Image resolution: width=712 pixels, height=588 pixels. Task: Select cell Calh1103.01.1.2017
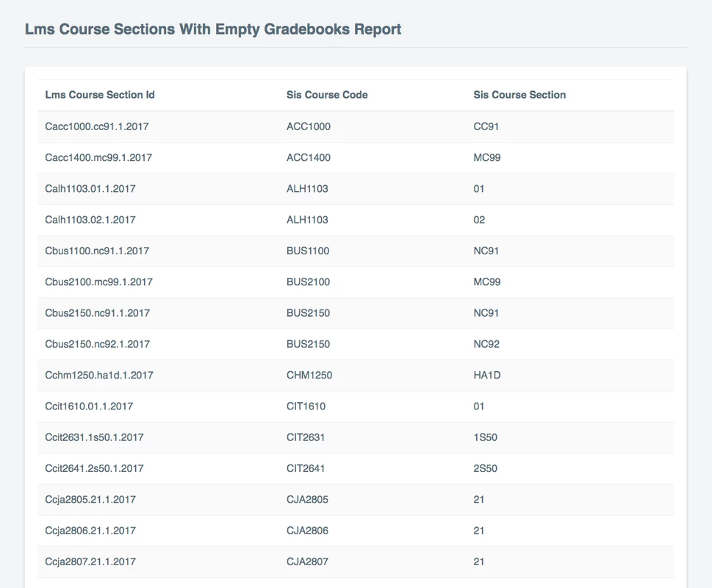click(90, 189)
